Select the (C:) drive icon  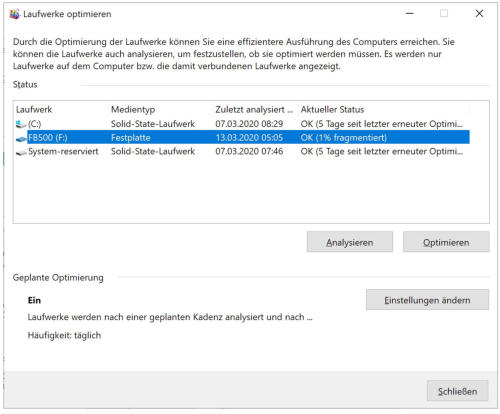pos(21,124)
